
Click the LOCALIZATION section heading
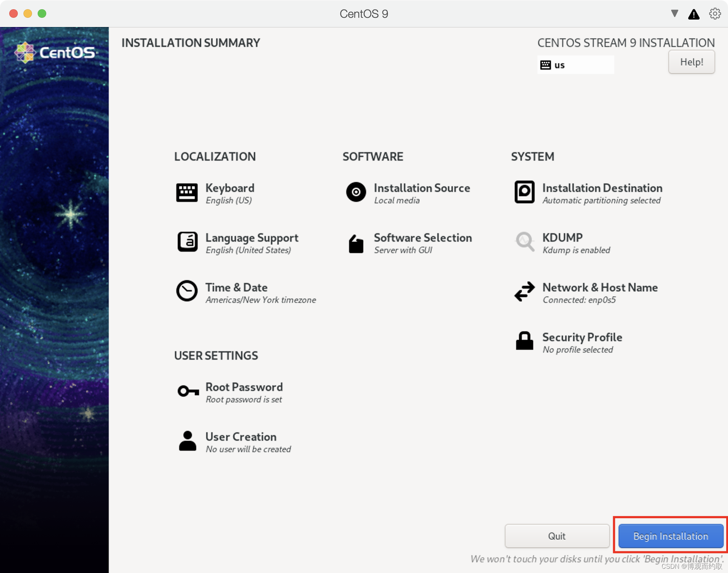click(x=215, y=156)
